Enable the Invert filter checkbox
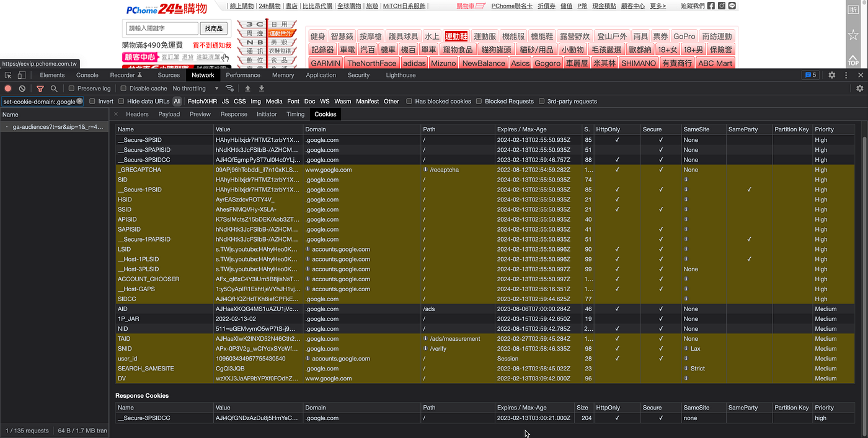 92,101
